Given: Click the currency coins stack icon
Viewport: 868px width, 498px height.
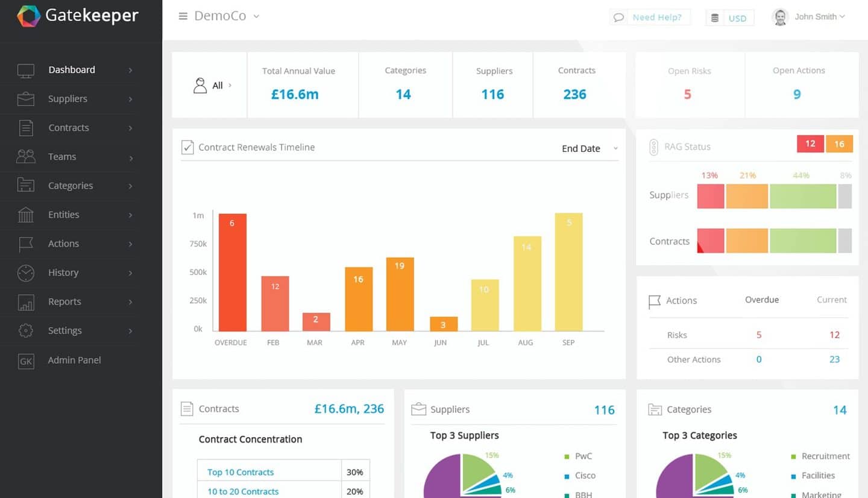Looking at the screenshot, I should point(715,17).
